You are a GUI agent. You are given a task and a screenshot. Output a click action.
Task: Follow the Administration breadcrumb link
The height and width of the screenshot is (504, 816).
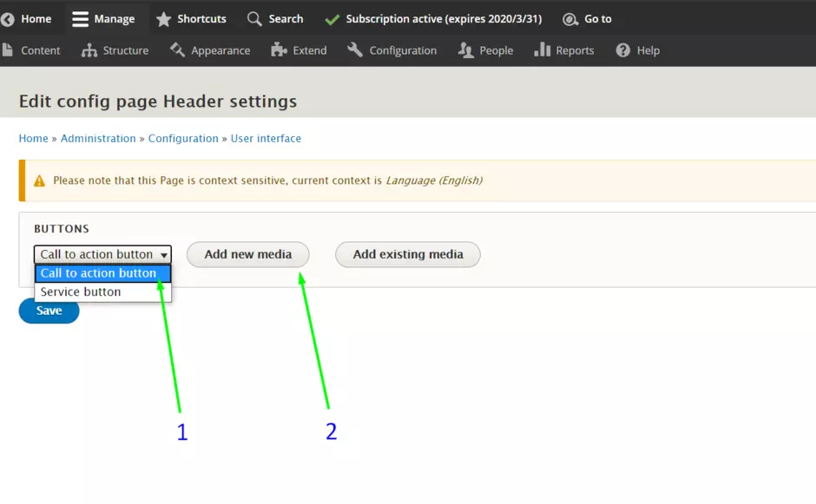coord(98,139)
